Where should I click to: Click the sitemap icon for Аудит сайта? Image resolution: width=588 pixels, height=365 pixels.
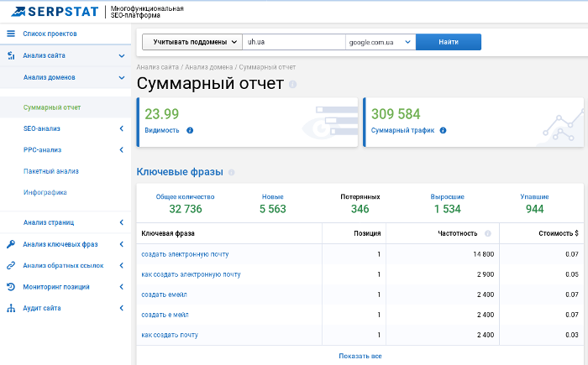[x=11, y=308]
